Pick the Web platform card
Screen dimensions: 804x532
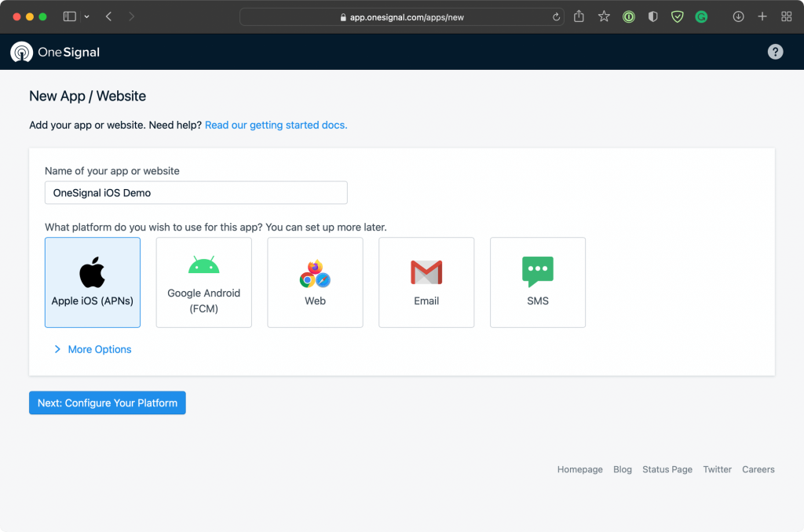(315, 282)
